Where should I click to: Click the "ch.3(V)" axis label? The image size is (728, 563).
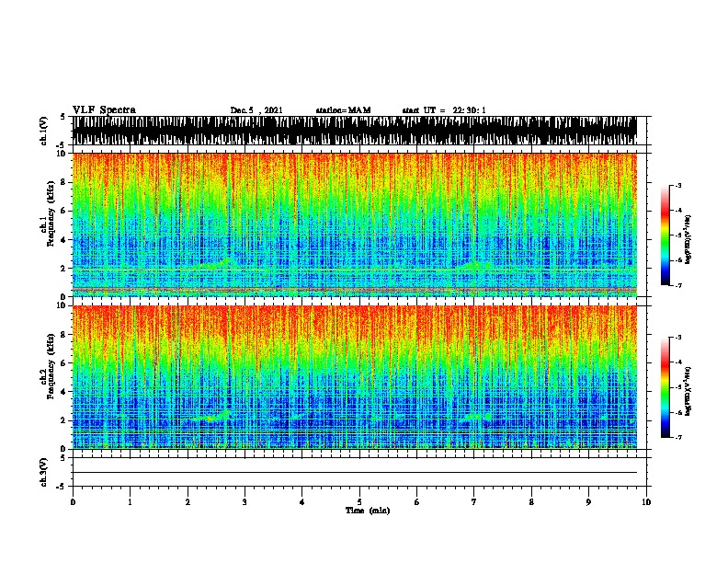point(44,473)
